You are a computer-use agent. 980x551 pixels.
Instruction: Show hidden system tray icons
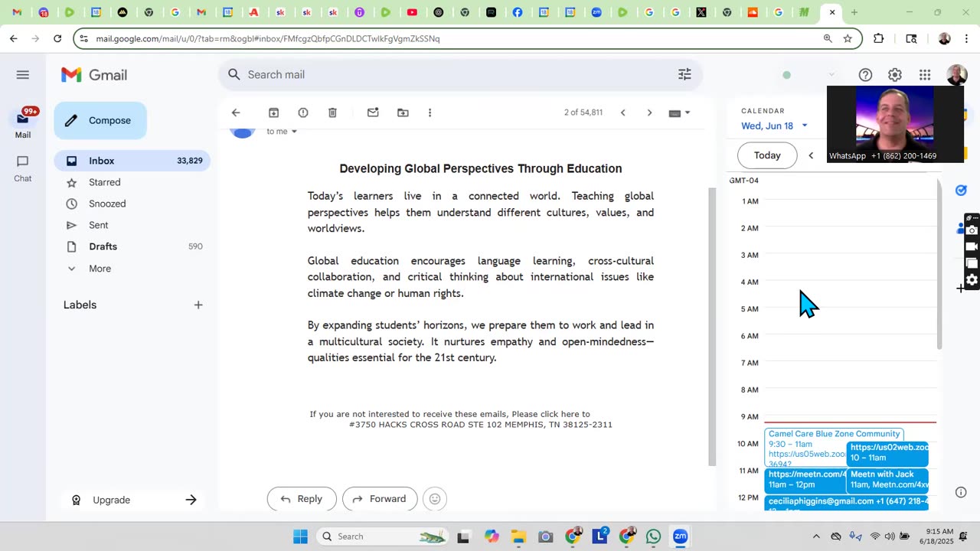coord(816,536)
